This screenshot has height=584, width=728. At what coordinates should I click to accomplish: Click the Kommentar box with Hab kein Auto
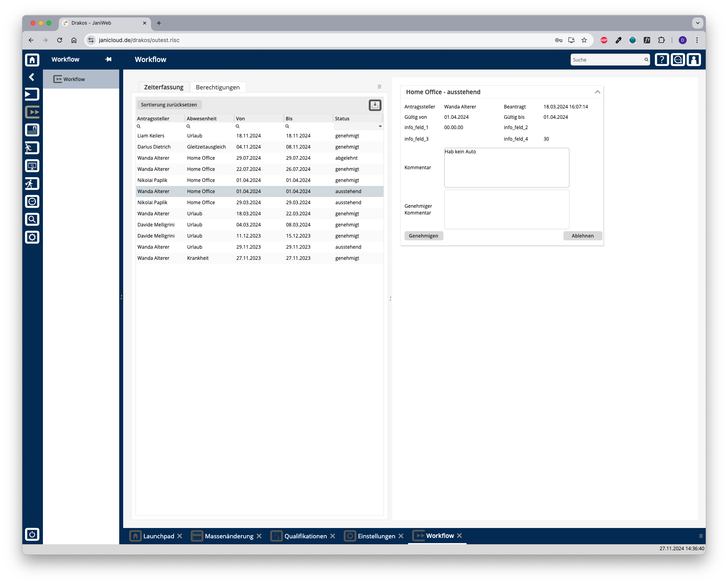point(507,167)
